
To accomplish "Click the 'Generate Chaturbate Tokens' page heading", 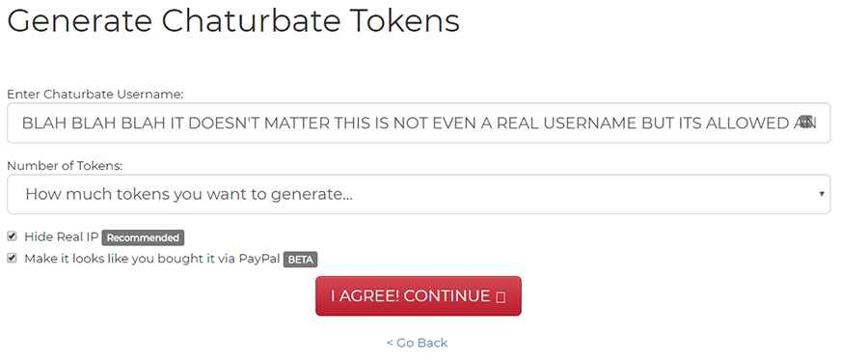I will tap(233, 20).
